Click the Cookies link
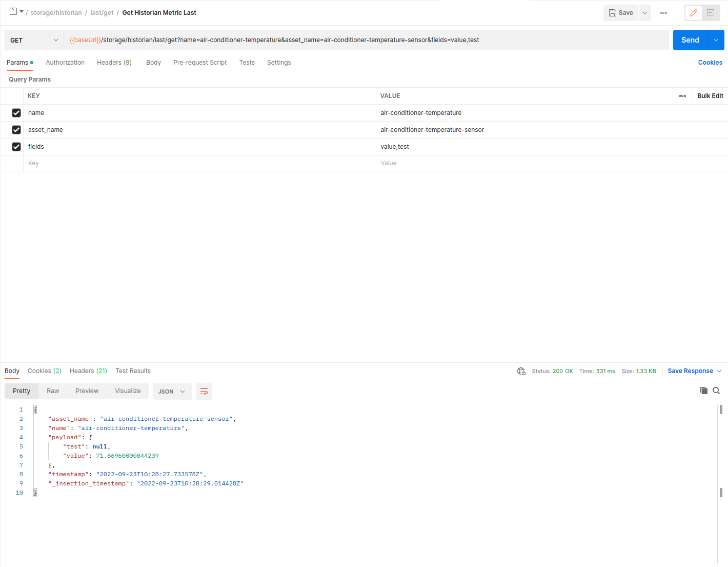728x567 pixels. click(710, 63)
